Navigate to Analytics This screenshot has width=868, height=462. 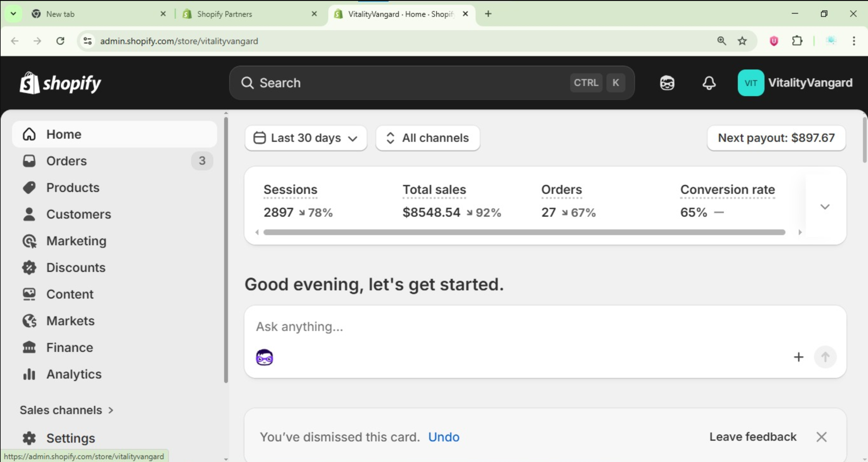115,374
